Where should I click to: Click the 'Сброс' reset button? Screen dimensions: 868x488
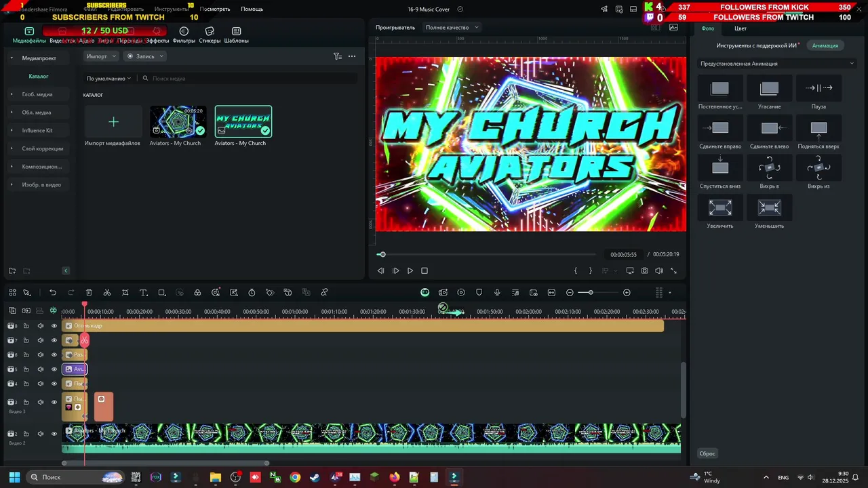(x=707, y=453)
